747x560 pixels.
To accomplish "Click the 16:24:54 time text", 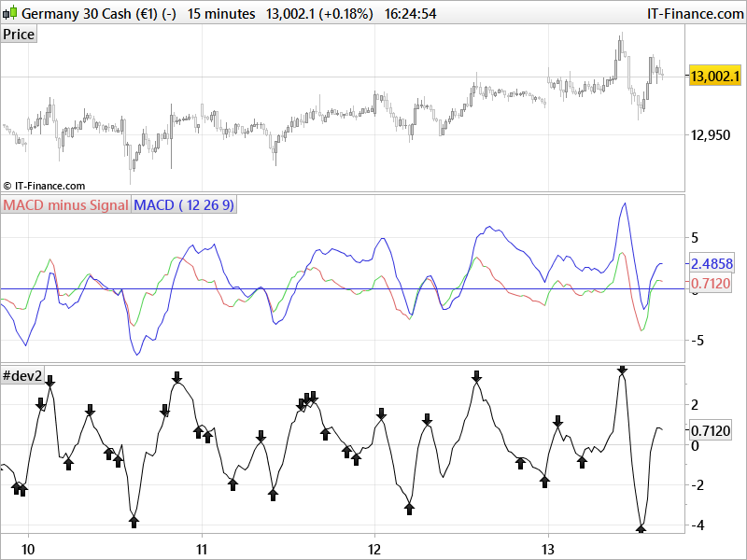I will tap(410, 13).
